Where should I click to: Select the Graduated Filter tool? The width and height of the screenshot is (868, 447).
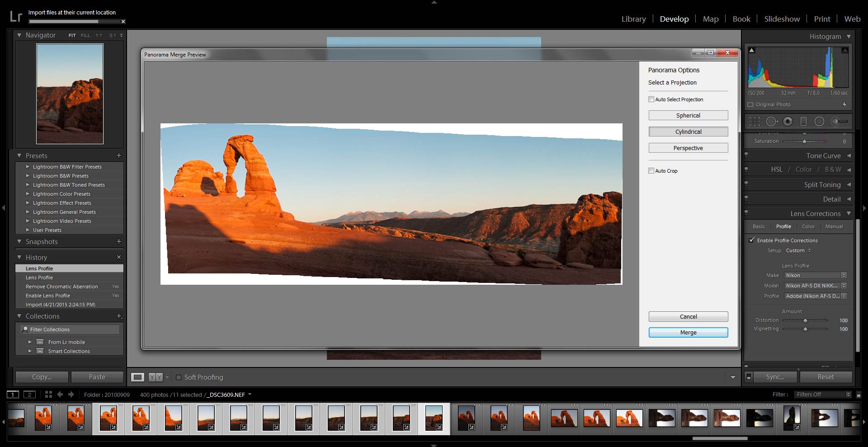point(803,121)
